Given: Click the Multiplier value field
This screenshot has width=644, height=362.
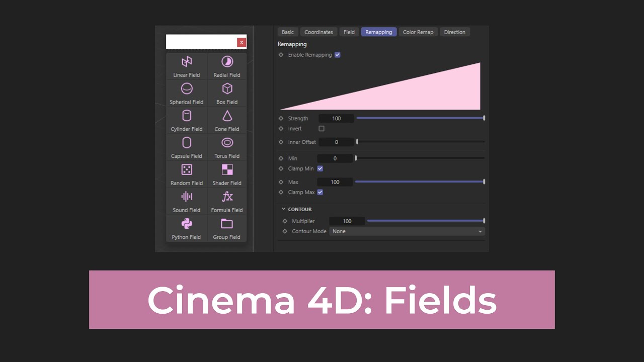Looking at the screenshot, I should (347, 221).
